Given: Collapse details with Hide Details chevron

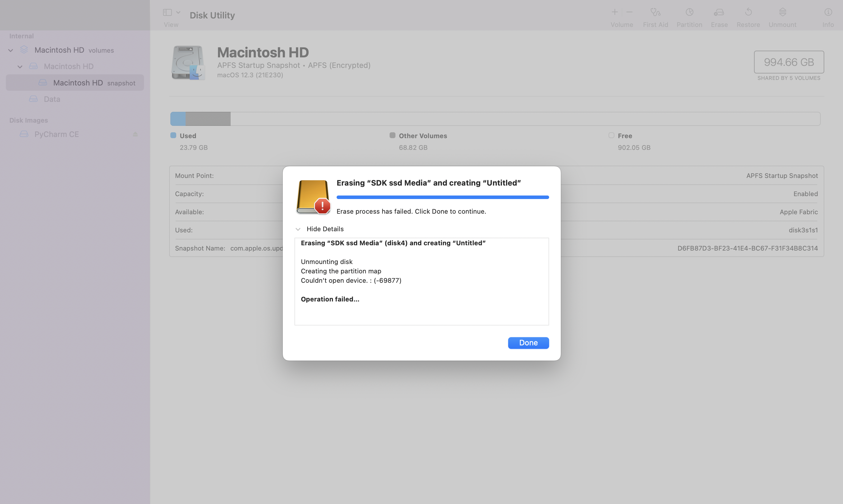Looking at the screenshot, I should [x=298, y=229].
